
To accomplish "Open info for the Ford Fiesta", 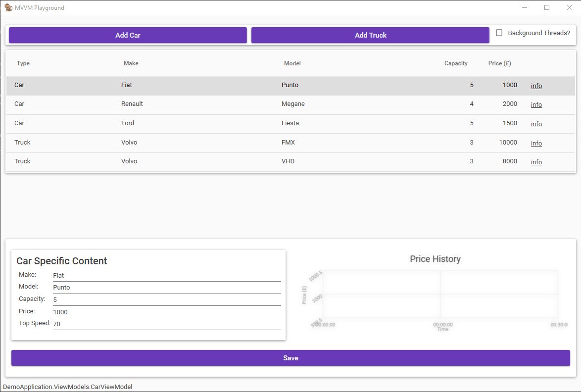I will [536, 124].
